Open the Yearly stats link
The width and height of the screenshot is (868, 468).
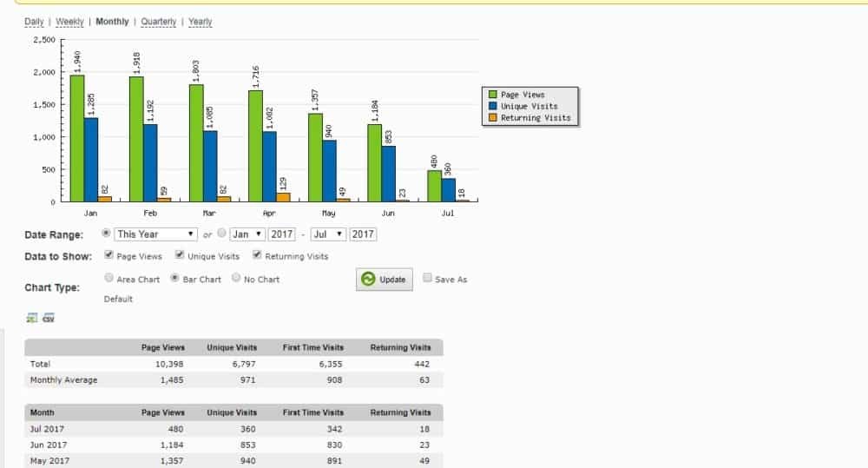pos(200,22)
